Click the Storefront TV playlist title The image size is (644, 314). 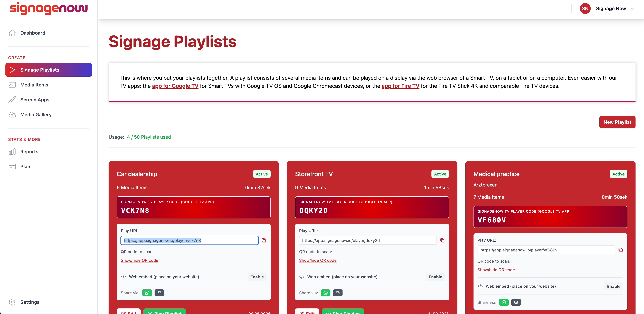[x=314, y=174]
